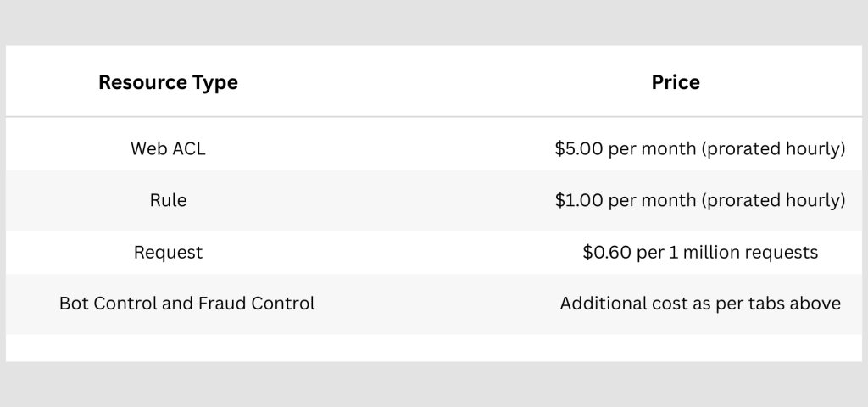Select the Additional cost as per tabs above text
This screenshot has height=407, width=868.
[x=700, y=304]
